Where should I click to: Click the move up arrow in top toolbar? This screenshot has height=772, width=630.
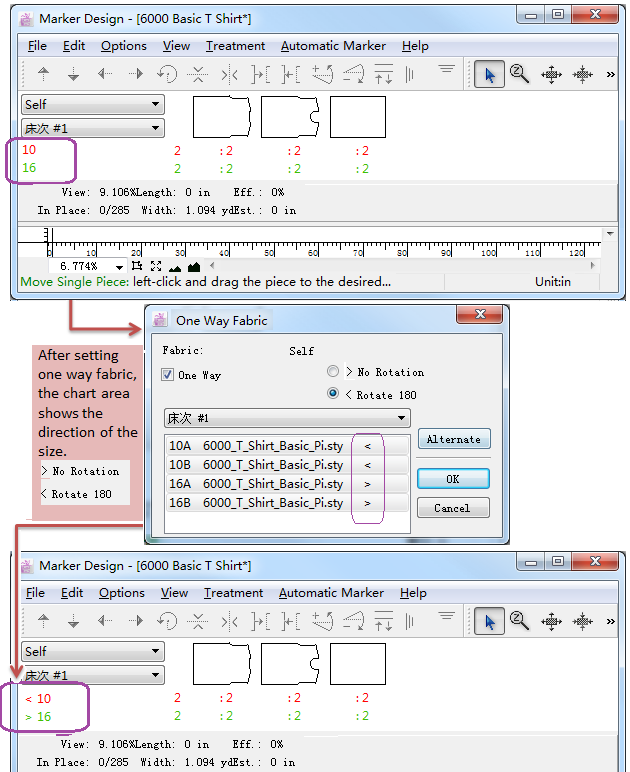click(43, 74)
